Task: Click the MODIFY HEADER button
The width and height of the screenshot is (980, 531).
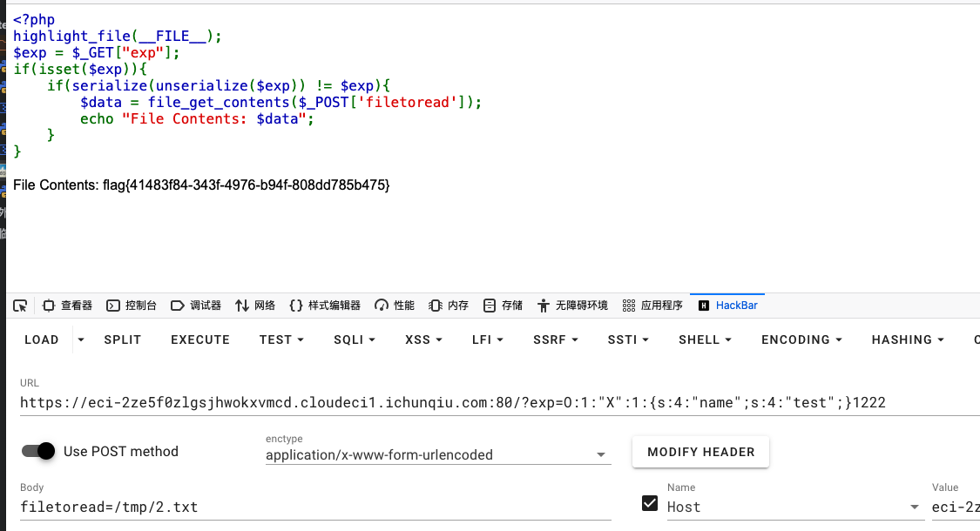Action: (x=700, y=452)
